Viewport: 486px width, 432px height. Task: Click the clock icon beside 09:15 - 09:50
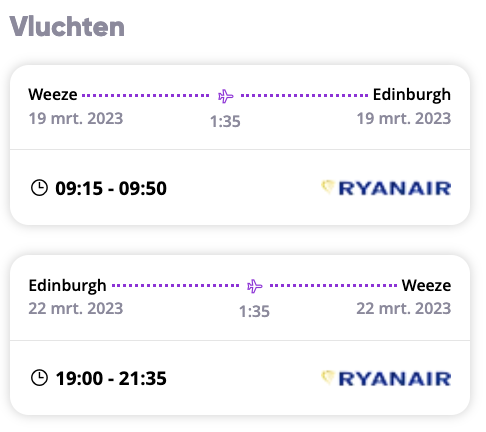pos(39,188)
